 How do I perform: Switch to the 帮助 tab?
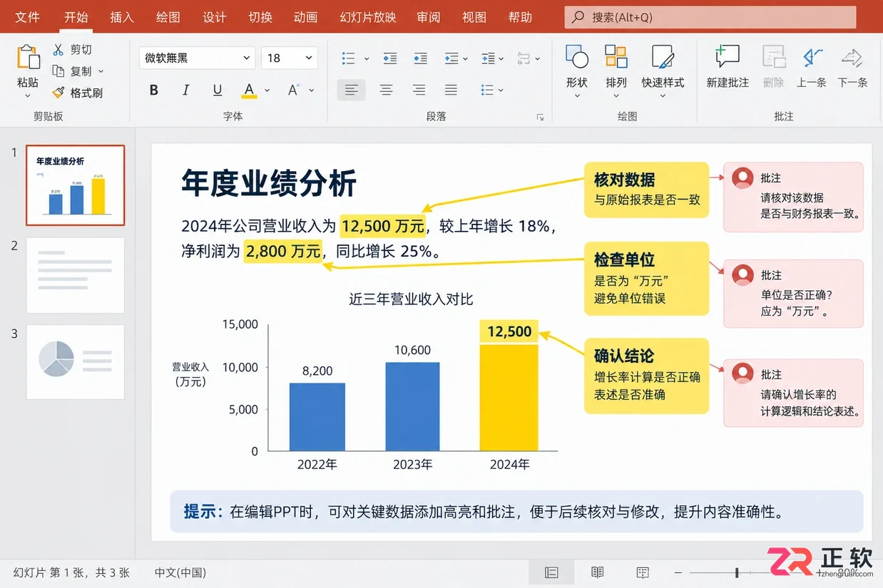[520, 17]
